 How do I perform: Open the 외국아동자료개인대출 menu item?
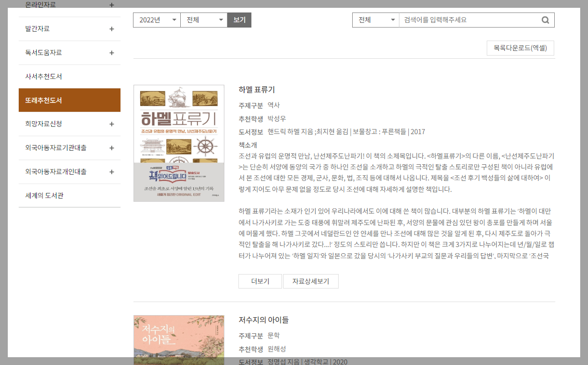point(56,172)
